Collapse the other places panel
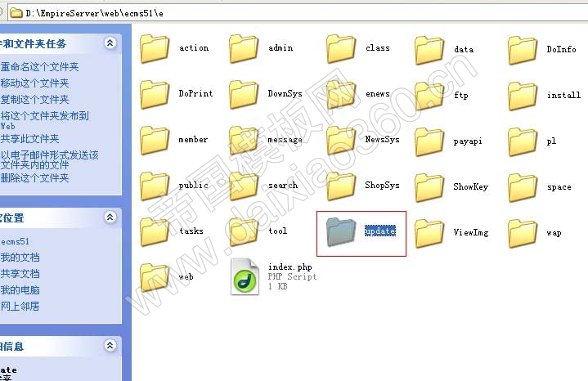 coord(110,217)
